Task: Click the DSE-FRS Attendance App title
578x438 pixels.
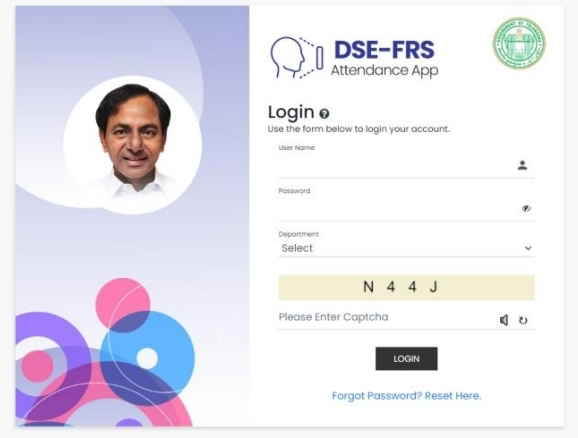Action: click(x=384, y=58)
